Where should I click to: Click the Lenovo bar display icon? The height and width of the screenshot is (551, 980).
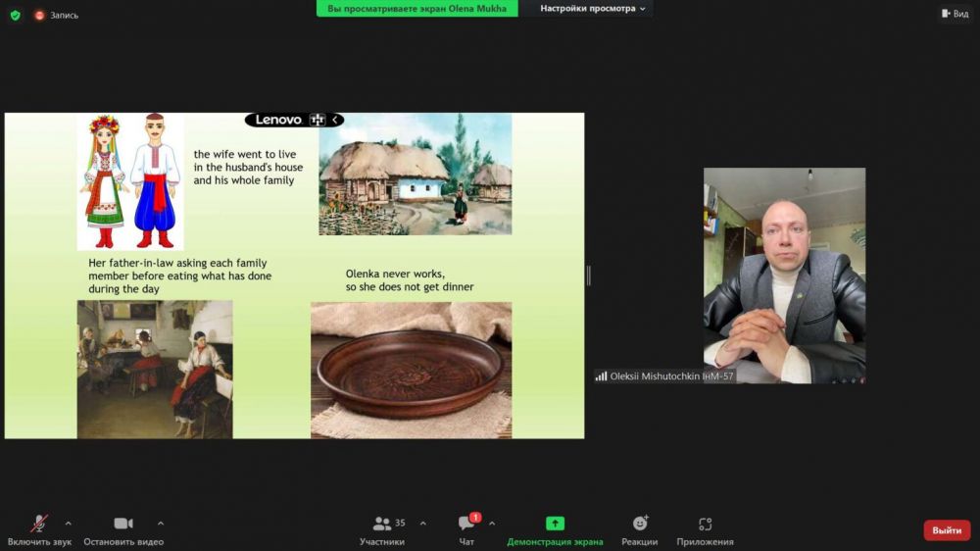click(x=317, y=120)
